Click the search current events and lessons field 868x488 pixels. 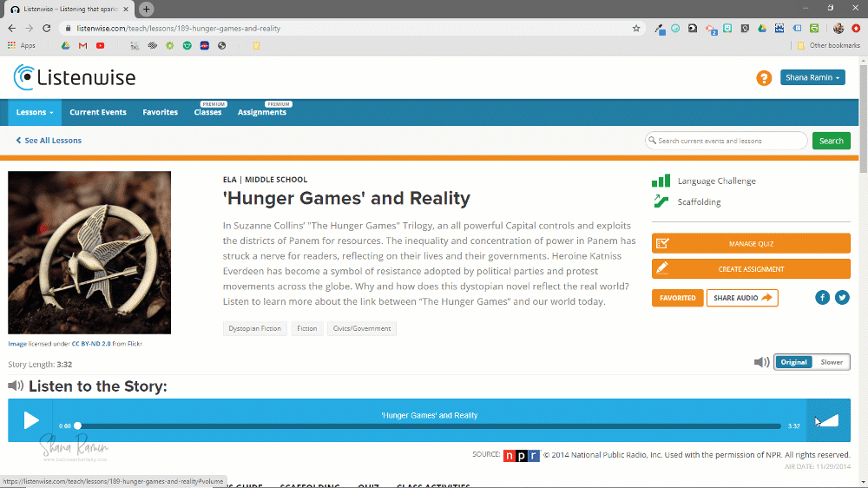727,141
